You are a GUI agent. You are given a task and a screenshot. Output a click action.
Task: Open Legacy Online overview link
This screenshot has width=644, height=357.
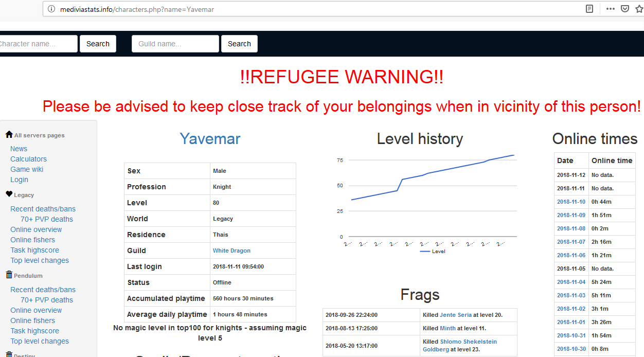click(36, 229)
